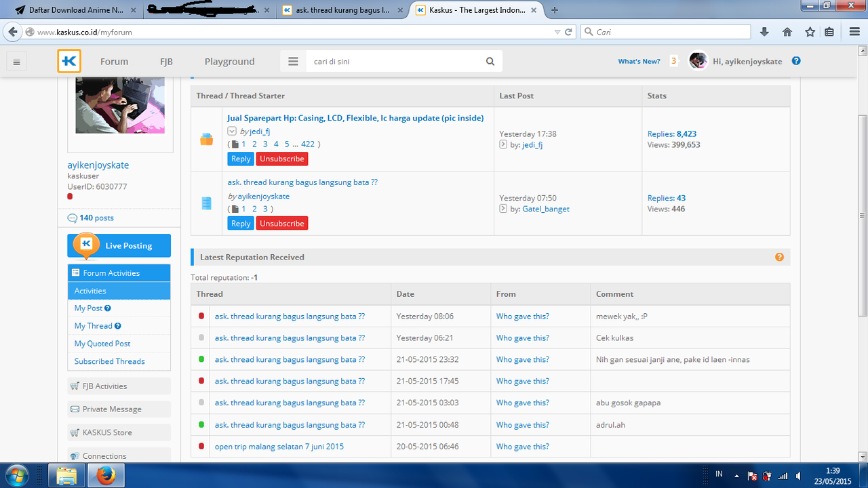Click the Firefox back button
The height and width of the screenshot is (488, 868).
(12, 32)
